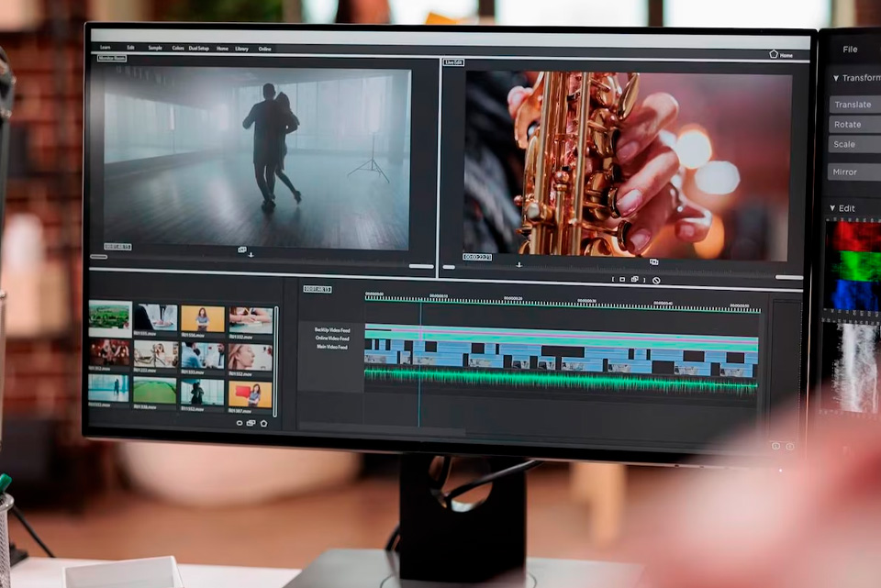Click the pentagon icon below the media bin
This screenshot has width=881, height=588.
click(264, 424)
